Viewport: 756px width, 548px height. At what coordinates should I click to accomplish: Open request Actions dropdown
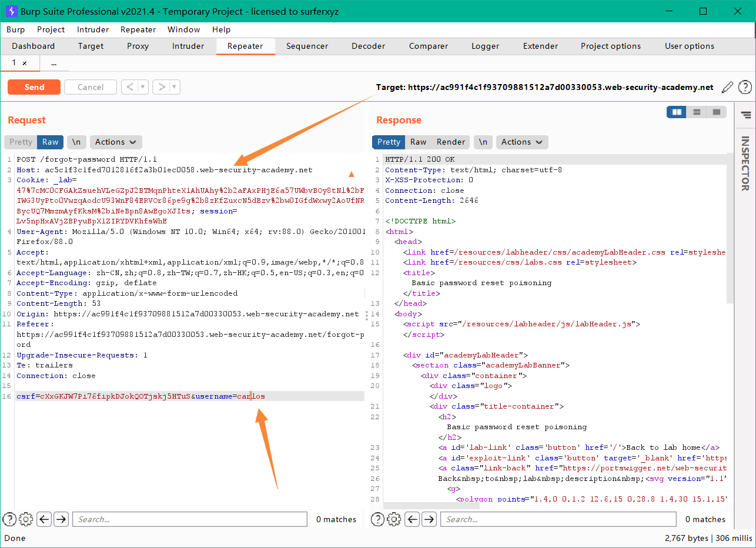116,142
